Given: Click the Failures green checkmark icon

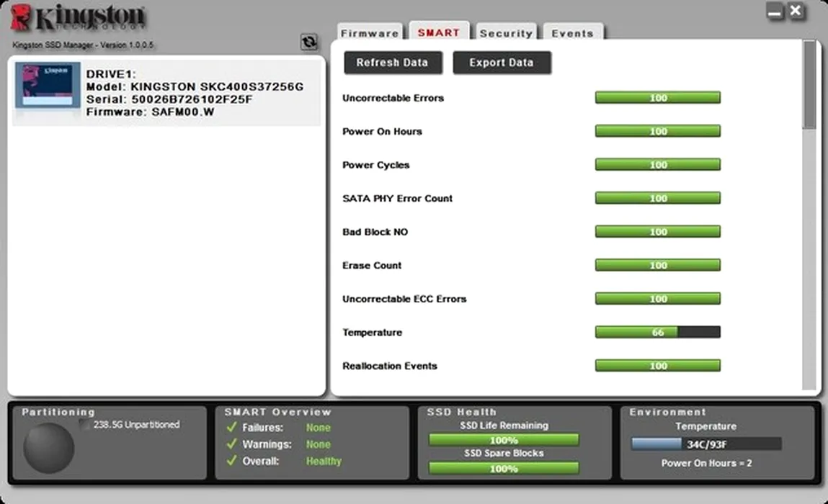Looking at the screenshot, I should 231,428.
